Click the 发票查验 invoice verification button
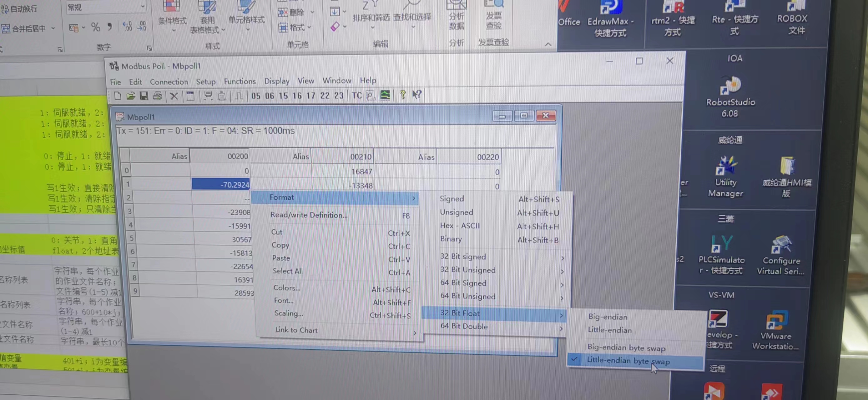Viewport: 868px width, 400px height. (493, 16)
